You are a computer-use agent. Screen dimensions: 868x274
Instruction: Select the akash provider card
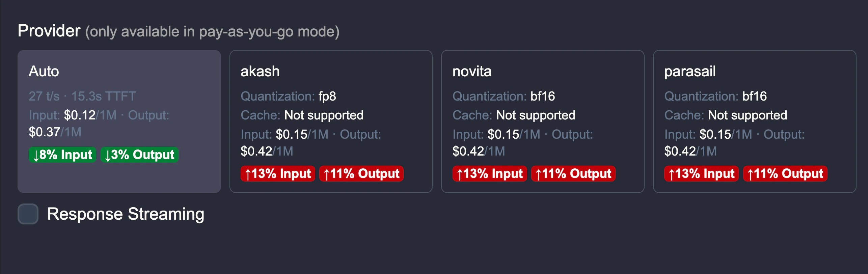(331, 121)
